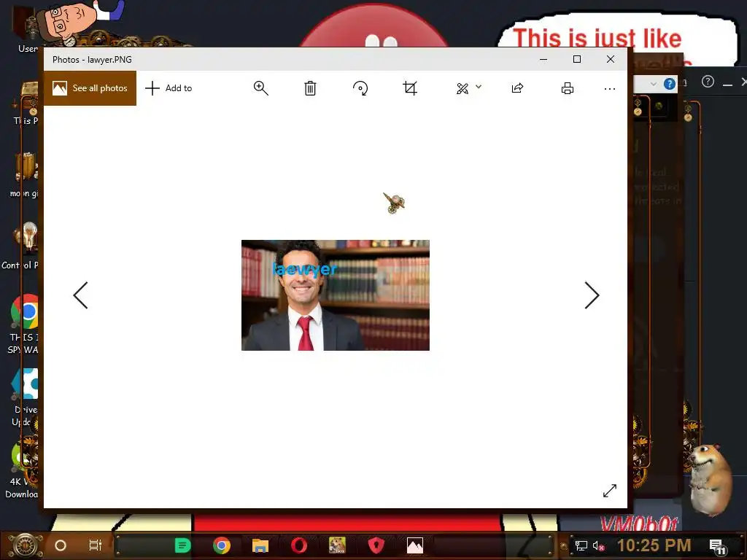
Task: Advance to the next photo
Action: point(592,295)
